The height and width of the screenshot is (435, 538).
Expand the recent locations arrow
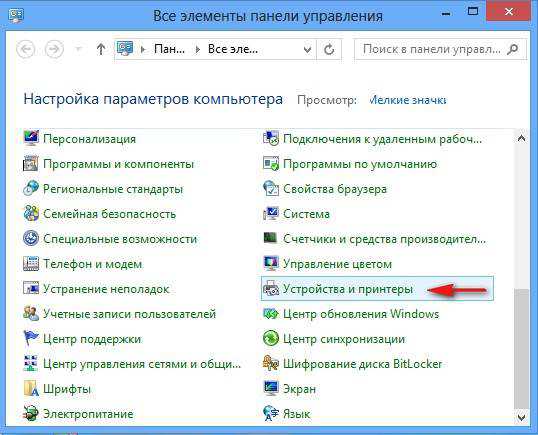(79, 49)
